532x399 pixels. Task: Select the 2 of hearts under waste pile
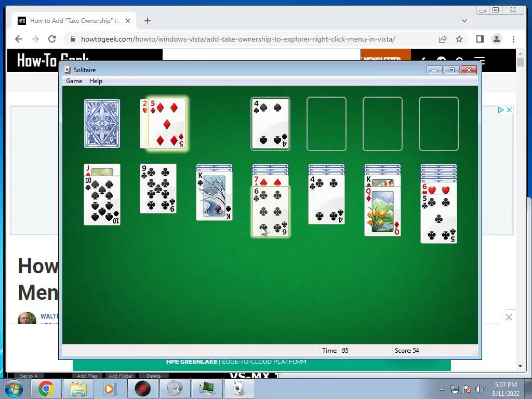pos(144,124)
